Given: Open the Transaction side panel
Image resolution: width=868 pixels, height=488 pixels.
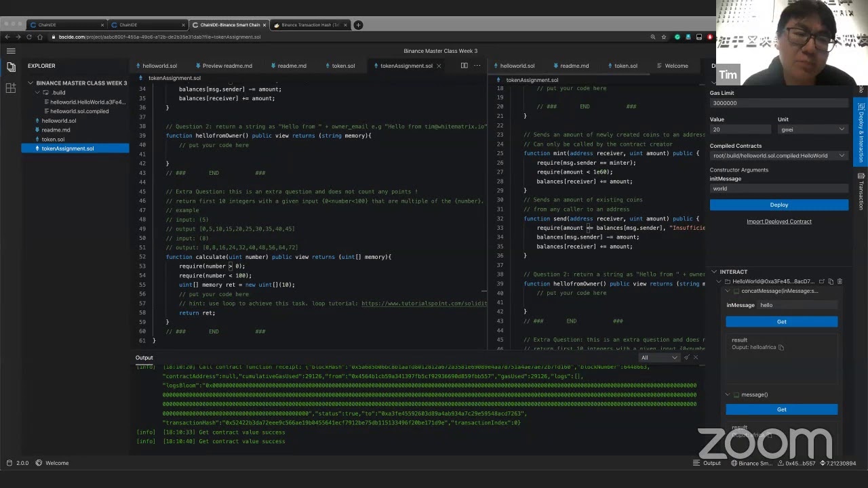Looking at the screenshot, I should [x=861, y=190].
